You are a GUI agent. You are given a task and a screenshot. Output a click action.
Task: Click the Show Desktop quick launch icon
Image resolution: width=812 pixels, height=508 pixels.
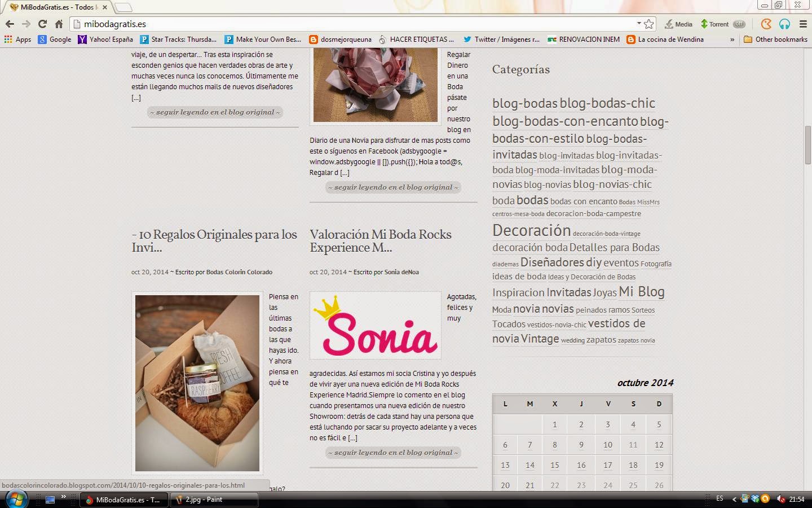50,500
